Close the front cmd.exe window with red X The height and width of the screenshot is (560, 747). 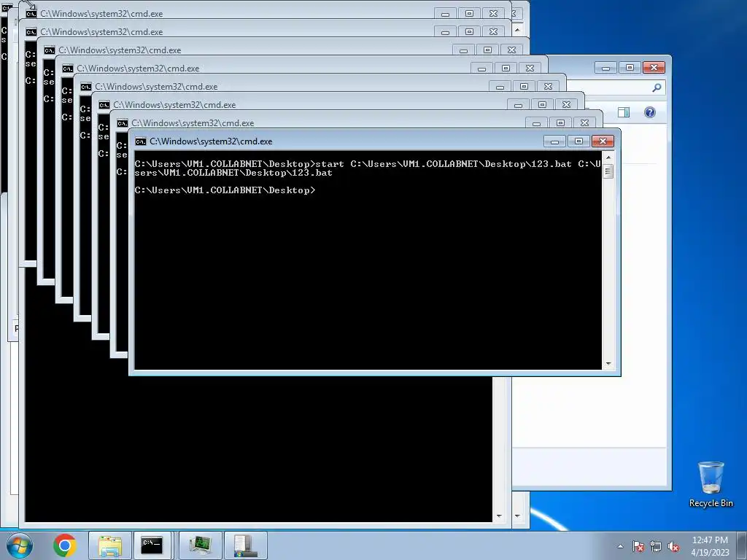603,141
